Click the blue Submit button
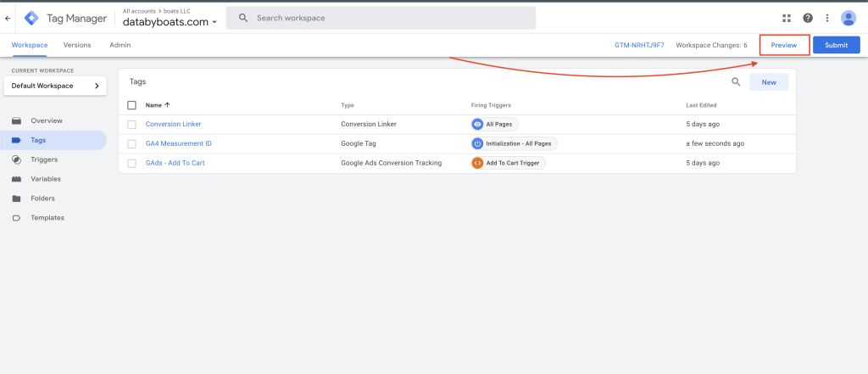Screen dimensions: 868x374 [836, 46]
